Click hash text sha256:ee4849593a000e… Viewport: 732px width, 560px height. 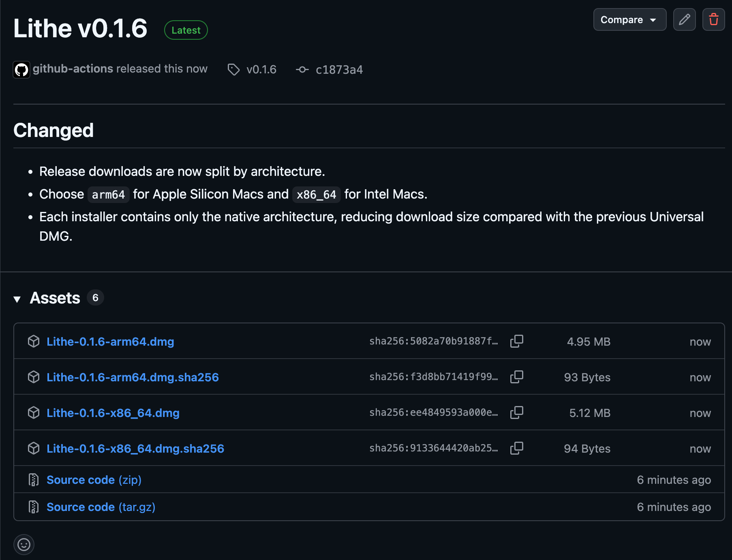click(x=434, y=413)
